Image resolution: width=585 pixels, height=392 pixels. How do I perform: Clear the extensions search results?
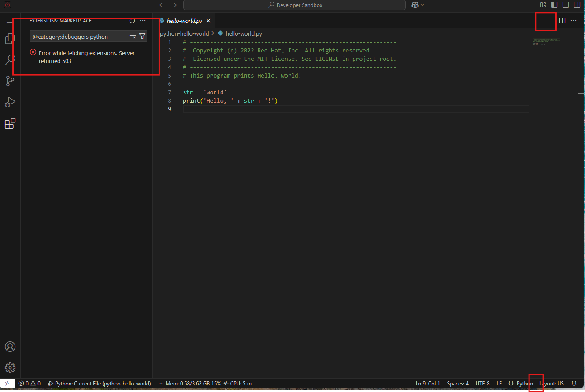[x=132, y=37]
